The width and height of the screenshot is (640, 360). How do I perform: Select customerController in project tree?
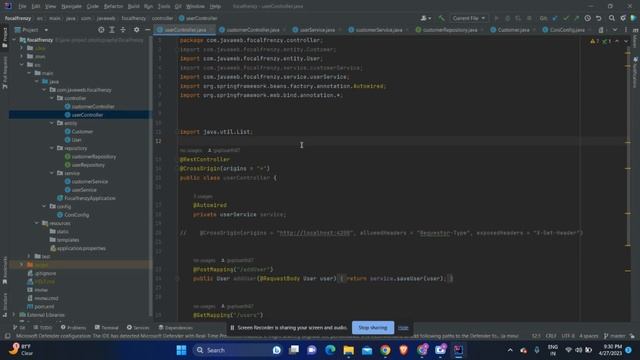93,107
